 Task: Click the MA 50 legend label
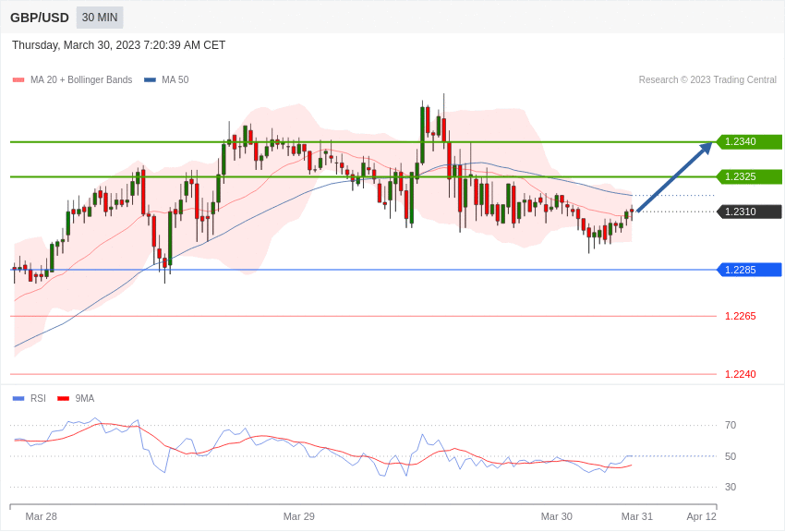[175, 79]
